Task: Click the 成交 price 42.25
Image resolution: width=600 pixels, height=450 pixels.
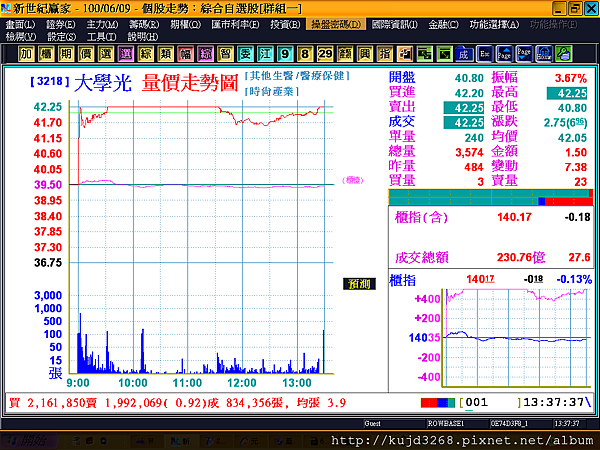Action: coord(464,122)
